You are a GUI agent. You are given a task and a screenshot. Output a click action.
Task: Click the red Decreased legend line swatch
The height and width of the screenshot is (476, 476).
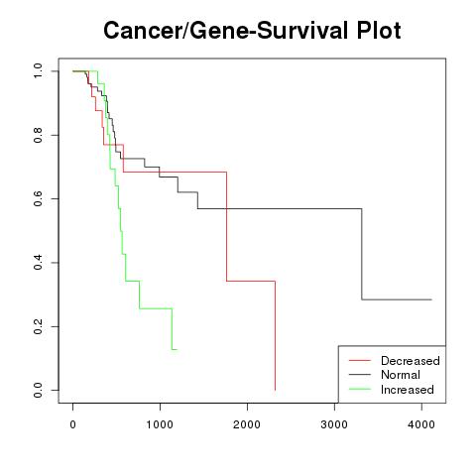coord(360,360)
